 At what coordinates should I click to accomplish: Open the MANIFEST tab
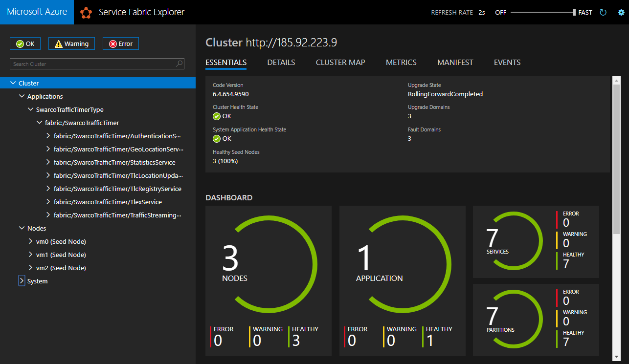coord(455,63)
